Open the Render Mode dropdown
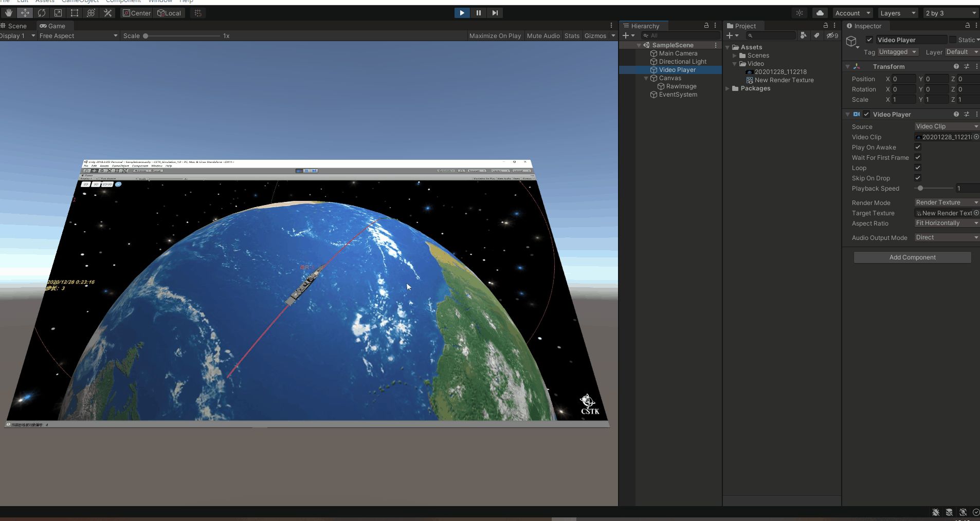The width and height of the screenshot is (980, 521). coord(947,202)
